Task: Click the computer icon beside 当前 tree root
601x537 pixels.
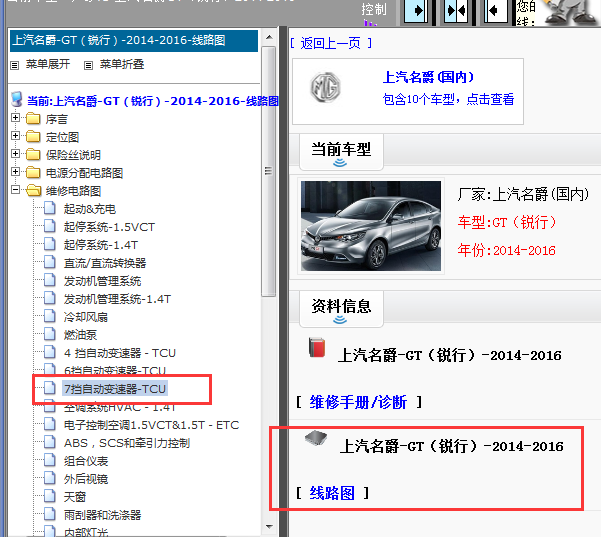Action: [x=16, y=99]
